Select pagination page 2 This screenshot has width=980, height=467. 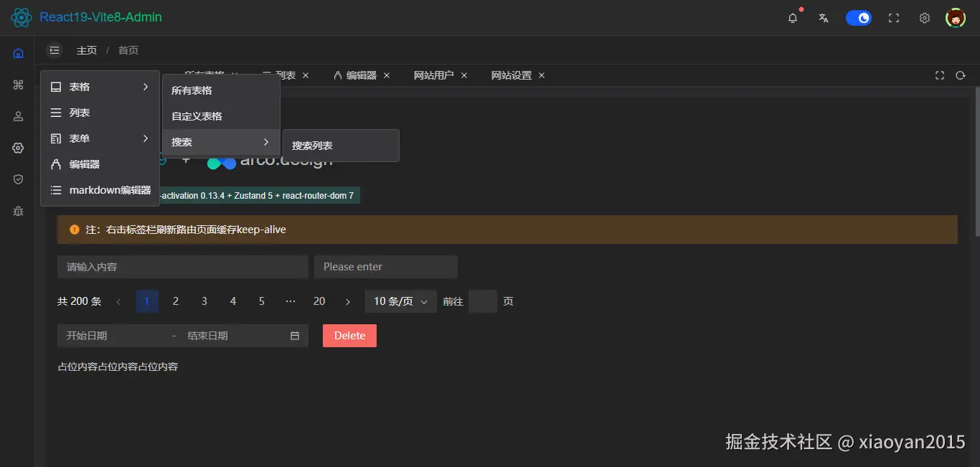coord(176,301)
